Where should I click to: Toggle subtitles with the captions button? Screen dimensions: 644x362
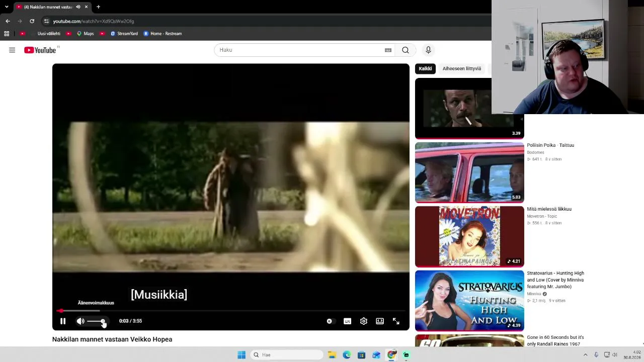pos(347,321)
